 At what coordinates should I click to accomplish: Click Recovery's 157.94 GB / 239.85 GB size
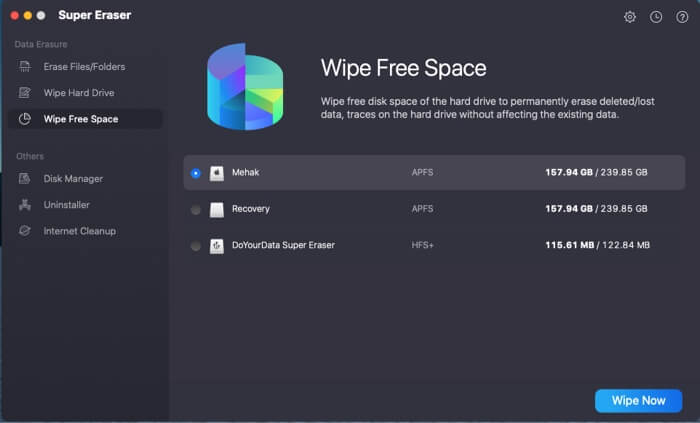(596, 209)
